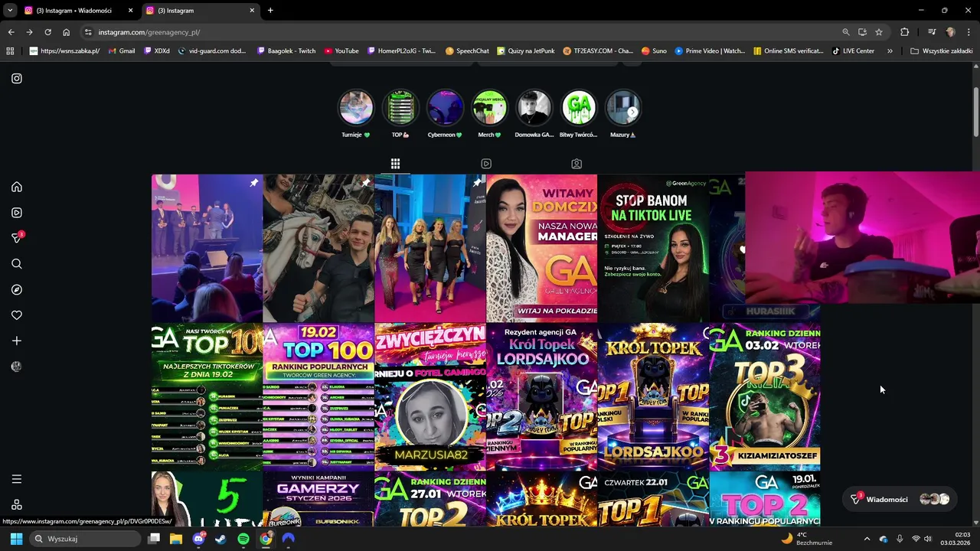Open the 19.02 Top 100 ranking post
Image resolution: width=980 pixels, height=551 pixels.
point(318,396)
